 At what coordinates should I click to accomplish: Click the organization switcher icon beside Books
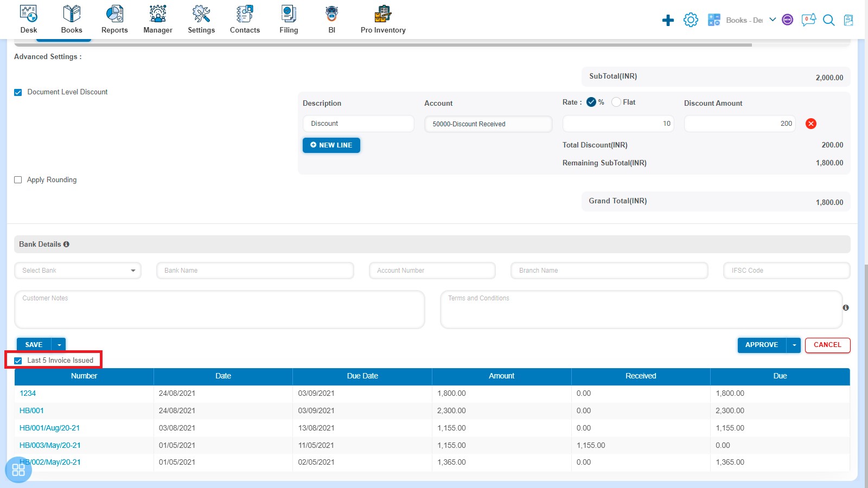[714, 20]
